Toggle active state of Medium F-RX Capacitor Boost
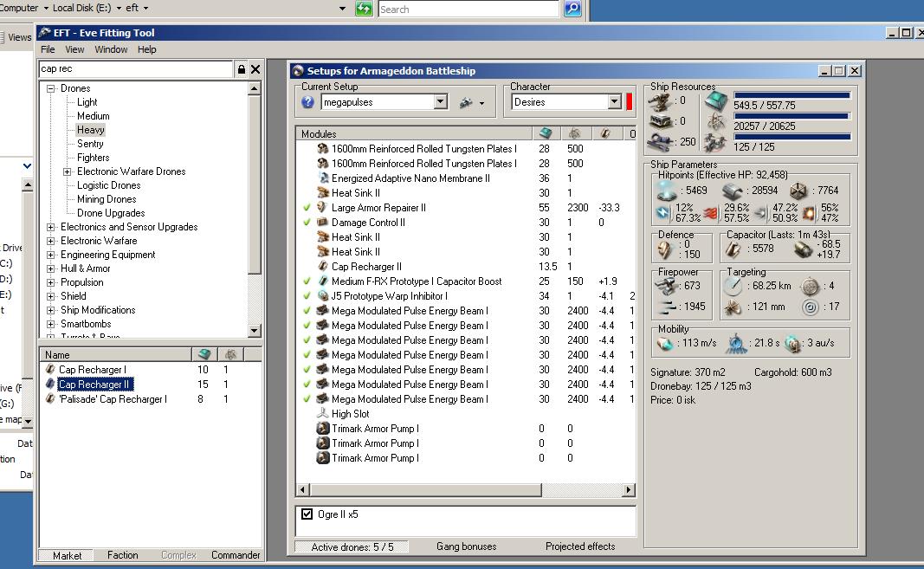 (307, 281)
